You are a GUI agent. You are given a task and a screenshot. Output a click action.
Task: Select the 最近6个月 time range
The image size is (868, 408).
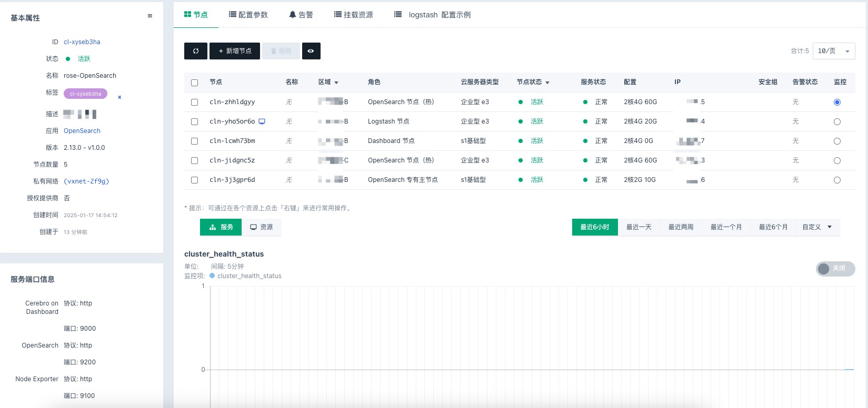(773, 227)
